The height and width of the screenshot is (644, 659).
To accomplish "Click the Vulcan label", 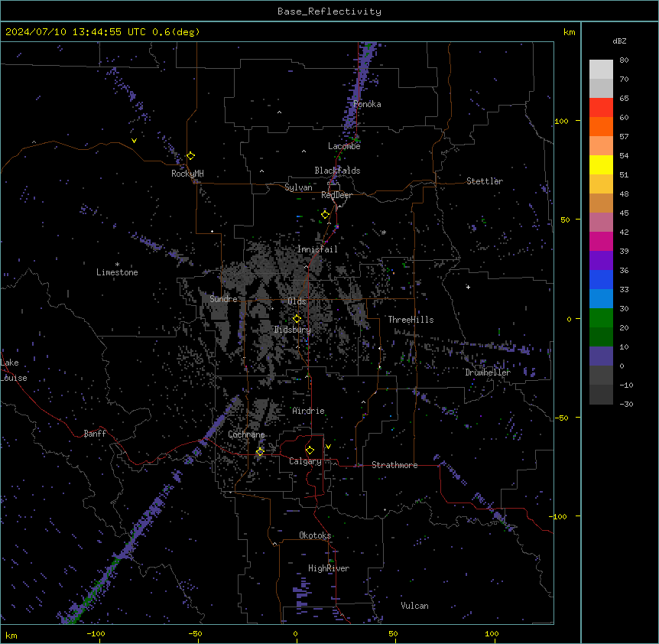I will (415, 606).
